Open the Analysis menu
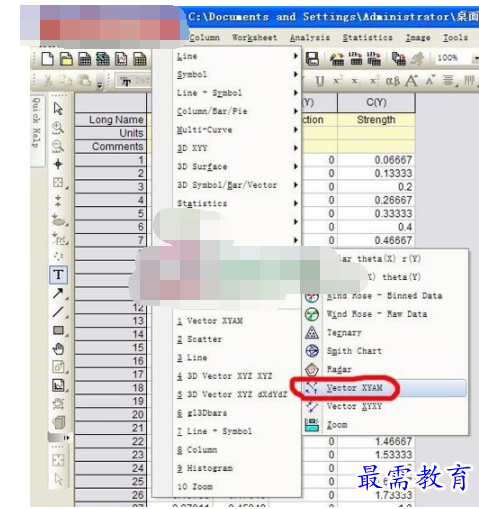This screenshot has height=509, width=479. coord(310,38)
